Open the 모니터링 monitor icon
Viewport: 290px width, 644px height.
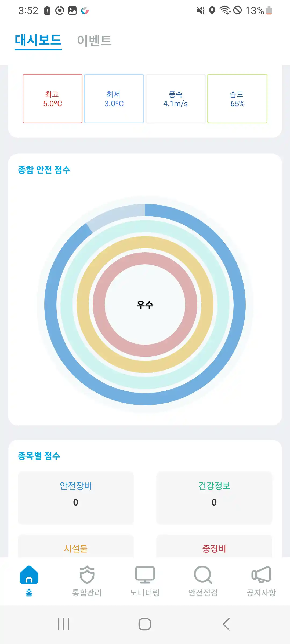(x=145, y=575)
